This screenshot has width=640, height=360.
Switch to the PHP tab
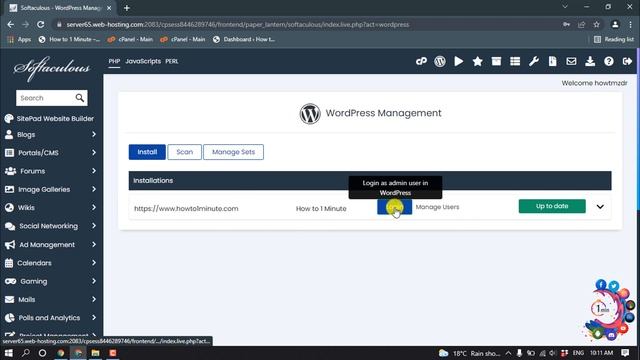point(114,61)
